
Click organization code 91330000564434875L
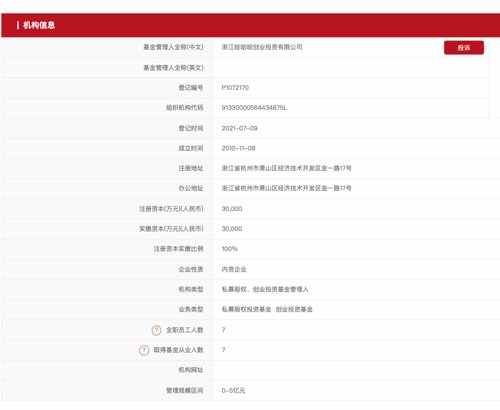(254, 108)
